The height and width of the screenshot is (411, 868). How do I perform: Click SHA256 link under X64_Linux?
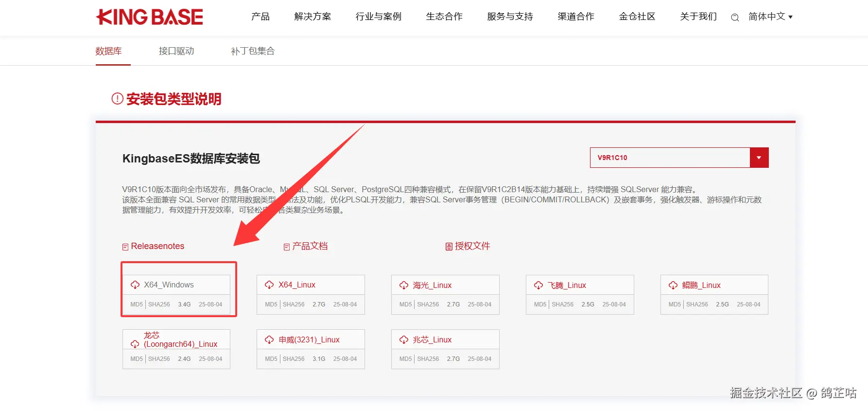[294, 304]
